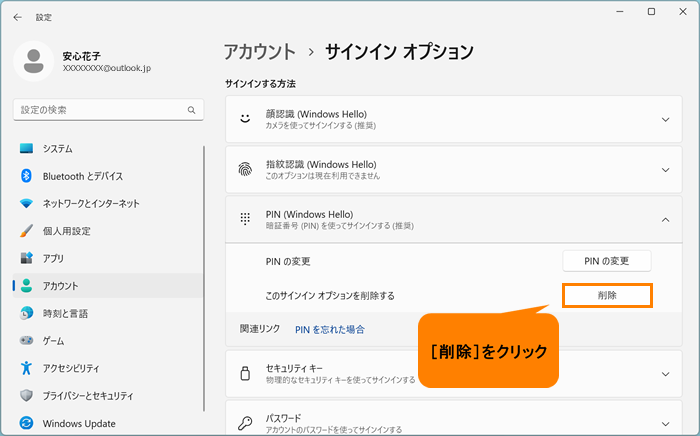This screenshot has height=436, width=700.
Task: Open ネットワークとインターネット category
Action: pyautogui.click(x=108, y=203)
